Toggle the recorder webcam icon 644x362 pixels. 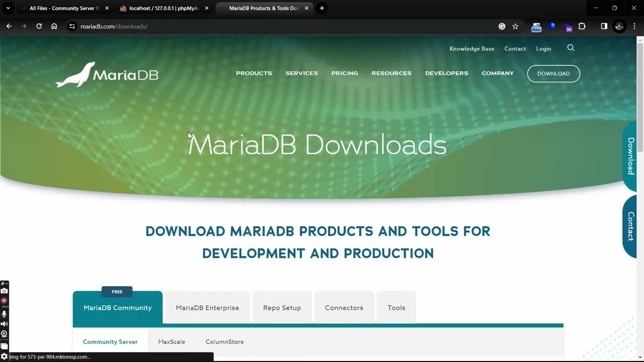[4, 334]
